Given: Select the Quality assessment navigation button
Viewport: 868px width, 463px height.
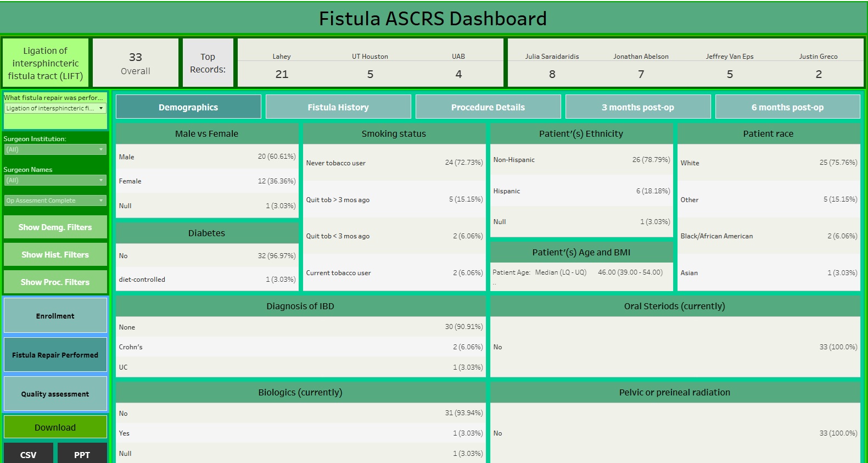Looking at the screenshot, I should point(55,394).
